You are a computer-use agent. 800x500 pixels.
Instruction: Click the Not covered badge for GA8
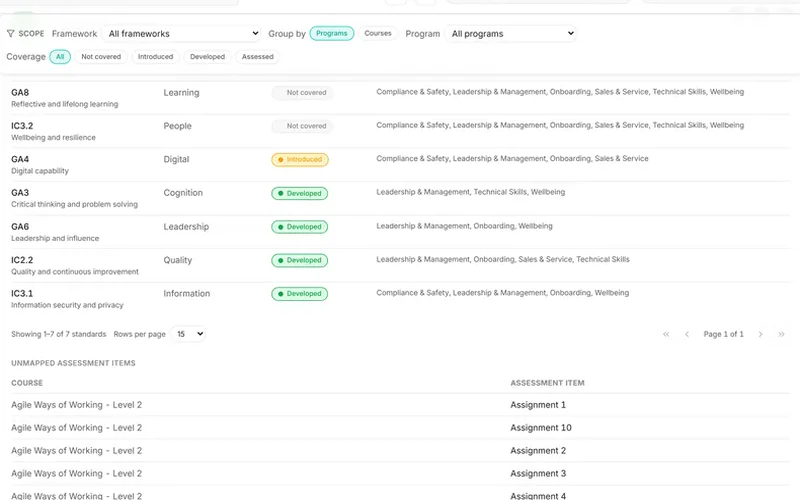point(302,93)
